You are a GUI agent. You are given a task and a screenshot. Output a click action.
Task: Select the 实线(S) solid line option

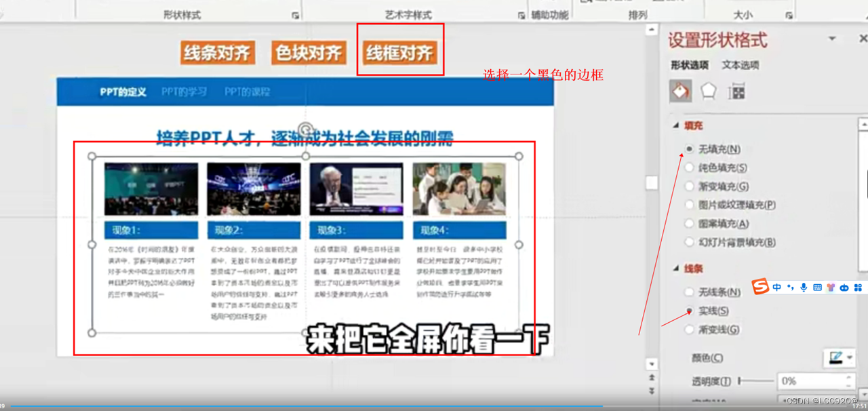(707, 311)
